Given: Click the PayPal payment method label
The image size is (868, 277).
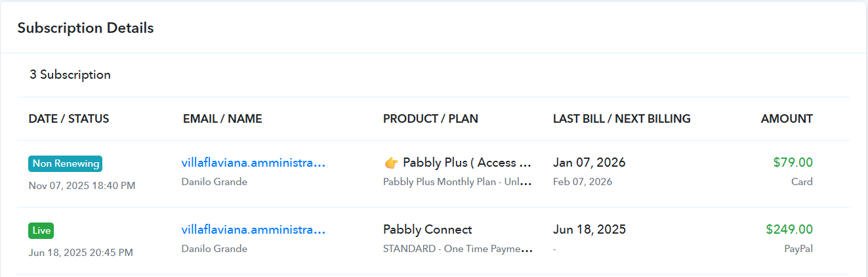Looking at the screenshot, I should click(798, 249).
